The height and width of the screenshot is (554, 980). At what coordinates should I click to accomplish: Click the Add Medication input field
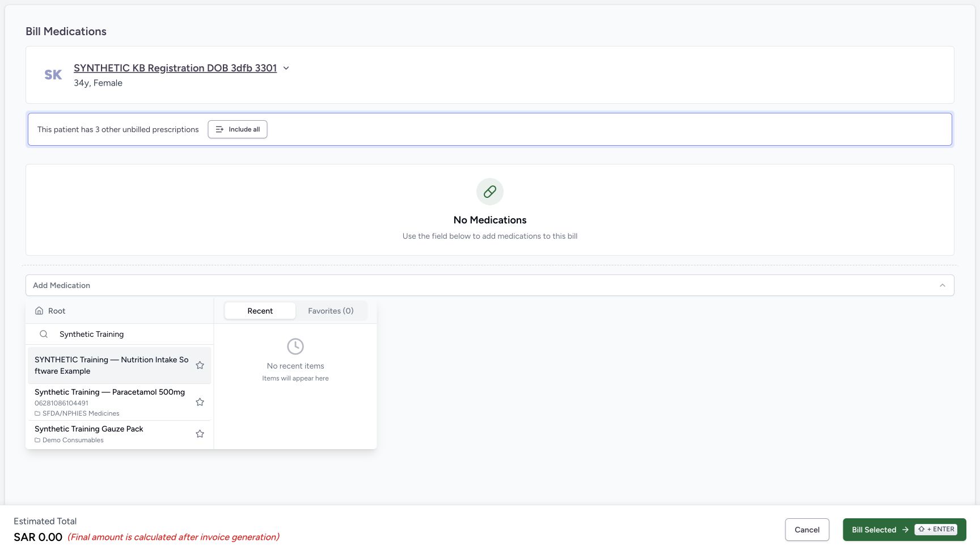490,285
